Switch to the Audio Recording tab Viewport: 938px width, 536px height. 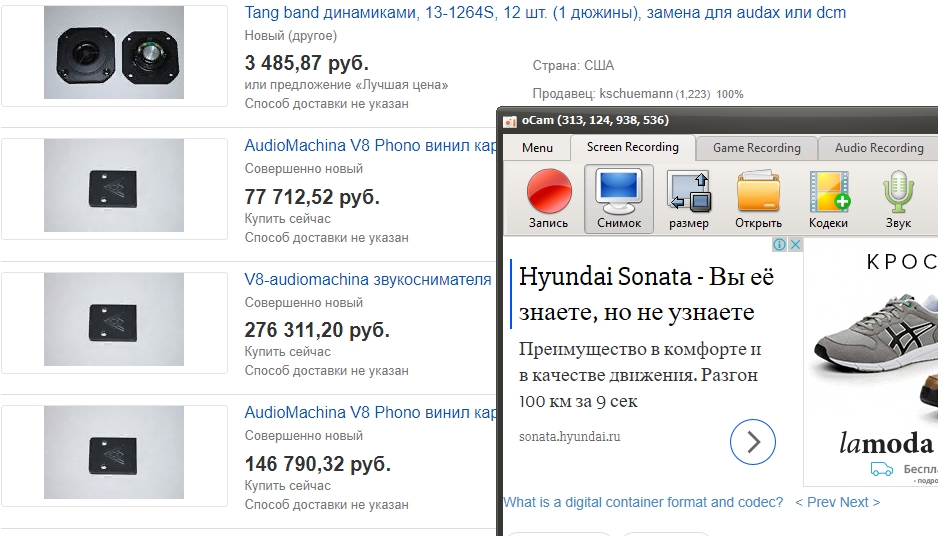pyautogui.click(x=878, y=148)
